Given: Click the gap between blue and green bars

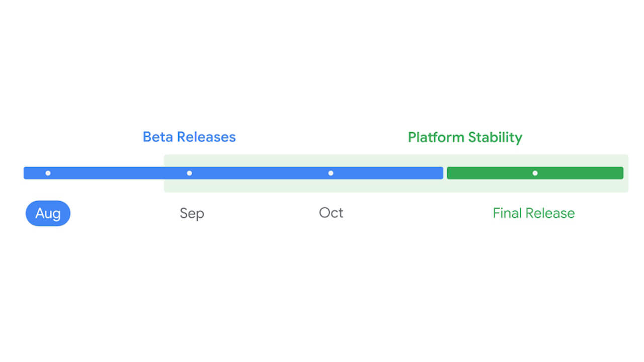Looking at the screenshot, I should [445, 173].
